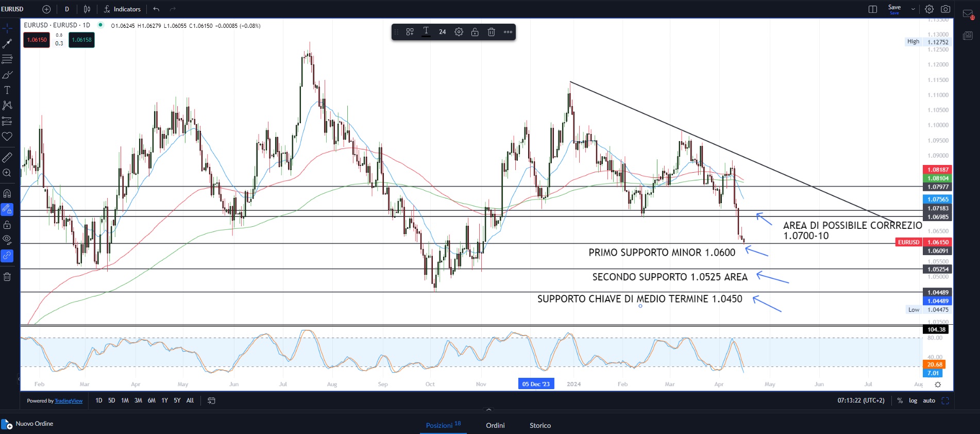This screenshot has height=434, width=980.
Task: Switch to the Storico tab
Action: 540,425
